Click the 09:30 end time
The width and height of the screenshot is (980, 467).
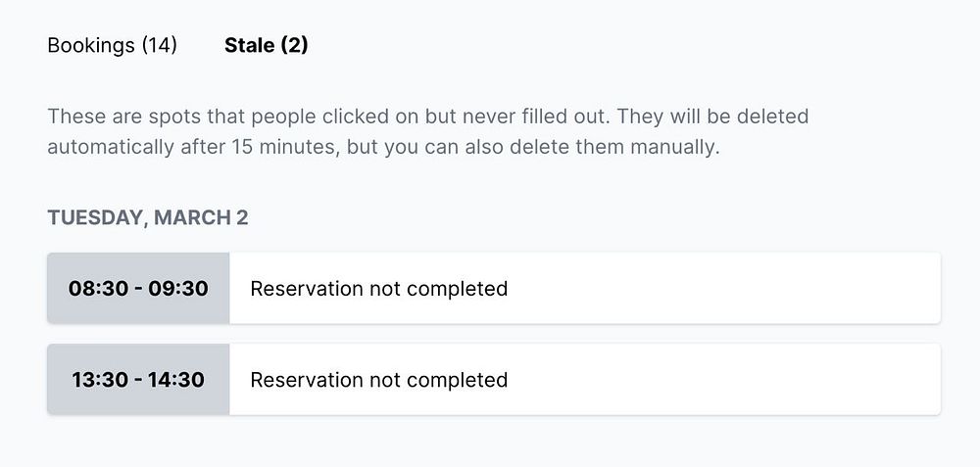click(x=178, y=289)
